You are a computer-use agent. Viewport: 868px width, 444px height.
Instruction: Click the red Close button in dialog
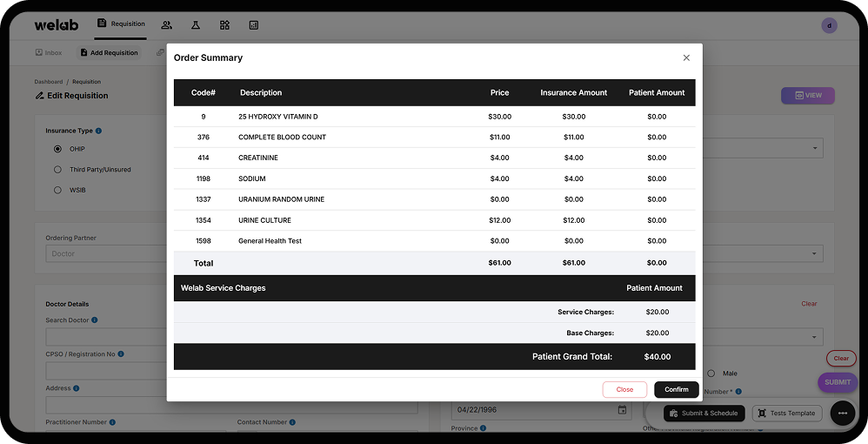click(x=624, y=390)
